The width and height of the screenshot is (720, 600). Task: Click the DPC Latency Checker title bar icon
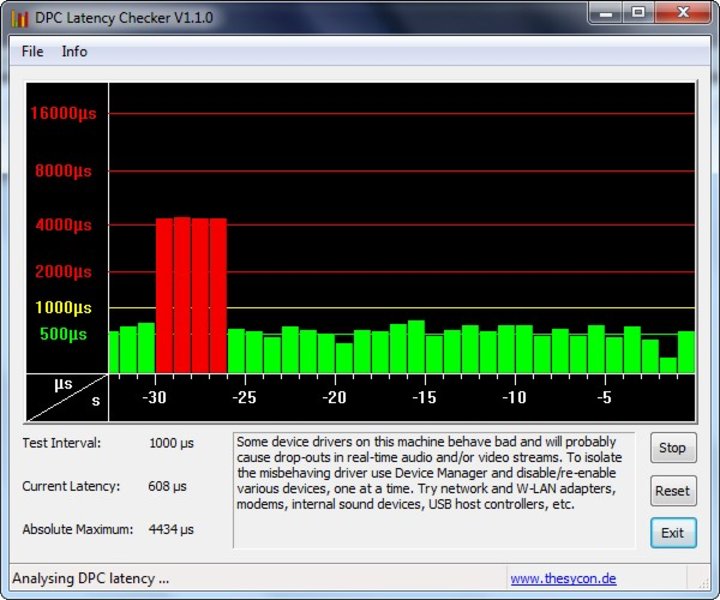click(x=19, y=18)
